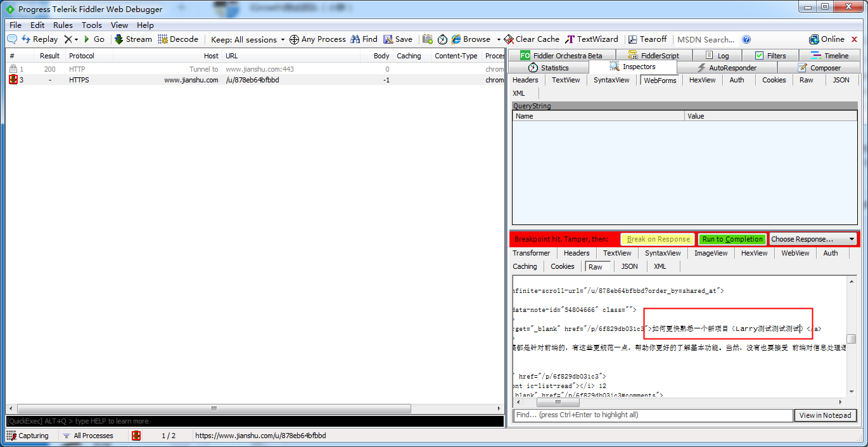Open the File menu
The height and width of the screenshot is (447, 868).
pyautogui.click(x=15, y=25)
